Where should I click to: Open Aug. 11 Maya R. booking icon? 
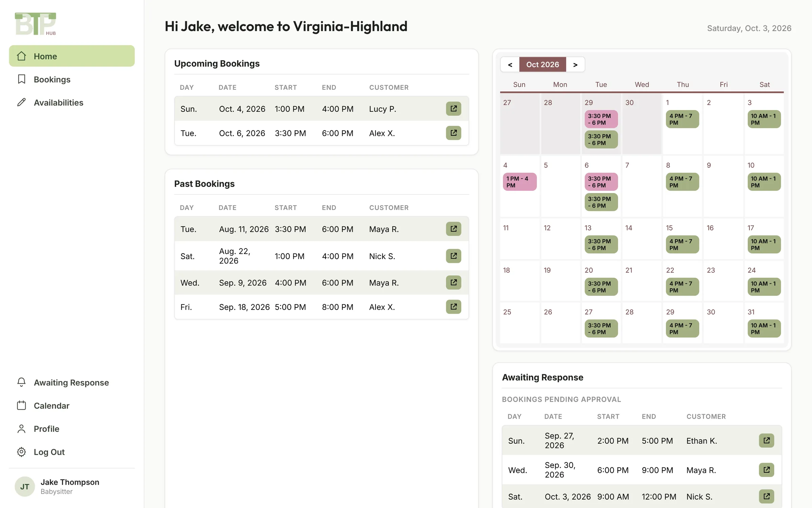[453, 229]
